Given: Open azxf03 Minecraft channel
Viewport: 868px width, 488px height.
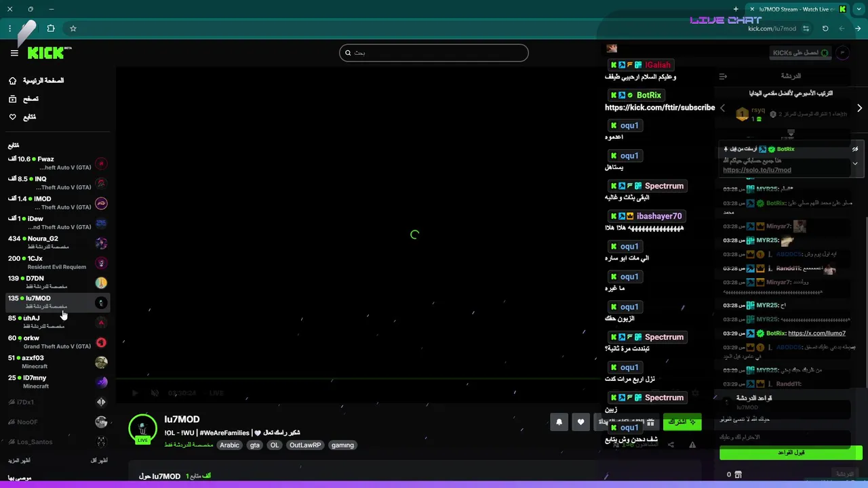Looking at the screenshot, I should click(57, 362).
